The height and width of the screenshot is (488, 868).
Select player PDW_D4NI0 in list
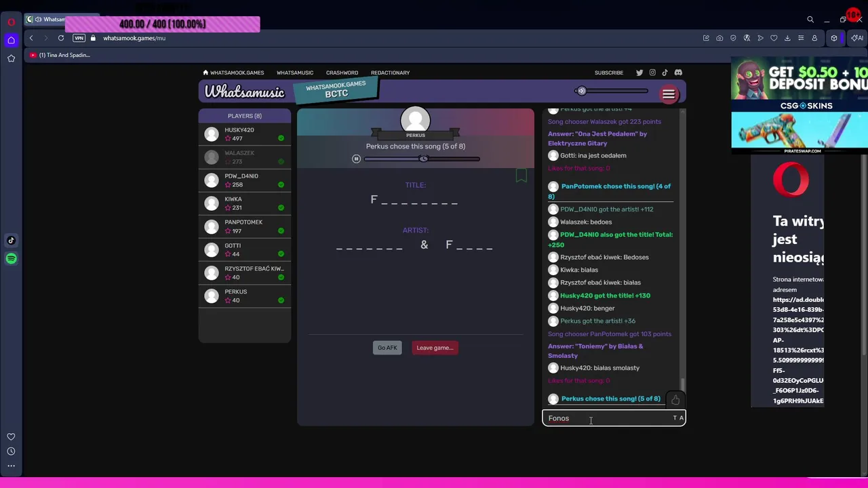[x=245, y=180]
